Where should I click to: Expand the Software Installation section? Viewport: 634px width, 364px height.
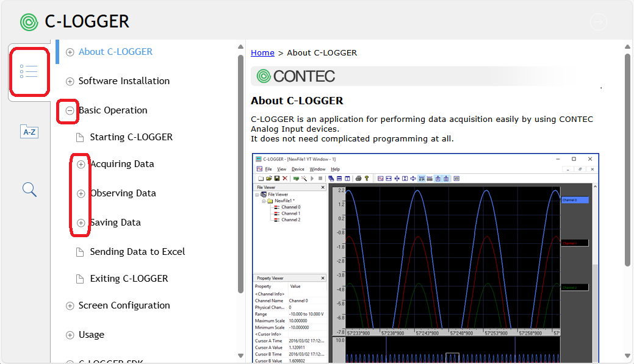[x=70, y=81]
